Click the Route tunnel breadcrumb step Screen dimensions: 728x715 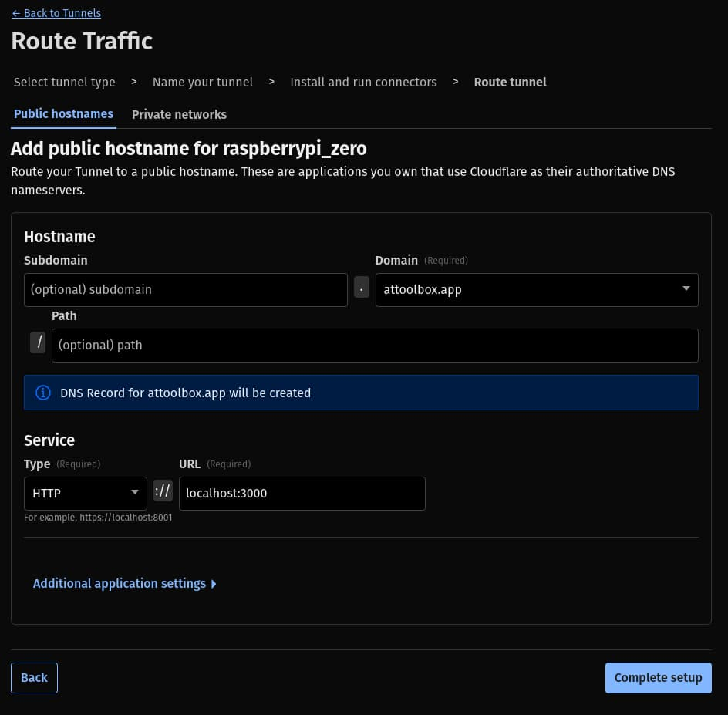click(510, 82)
